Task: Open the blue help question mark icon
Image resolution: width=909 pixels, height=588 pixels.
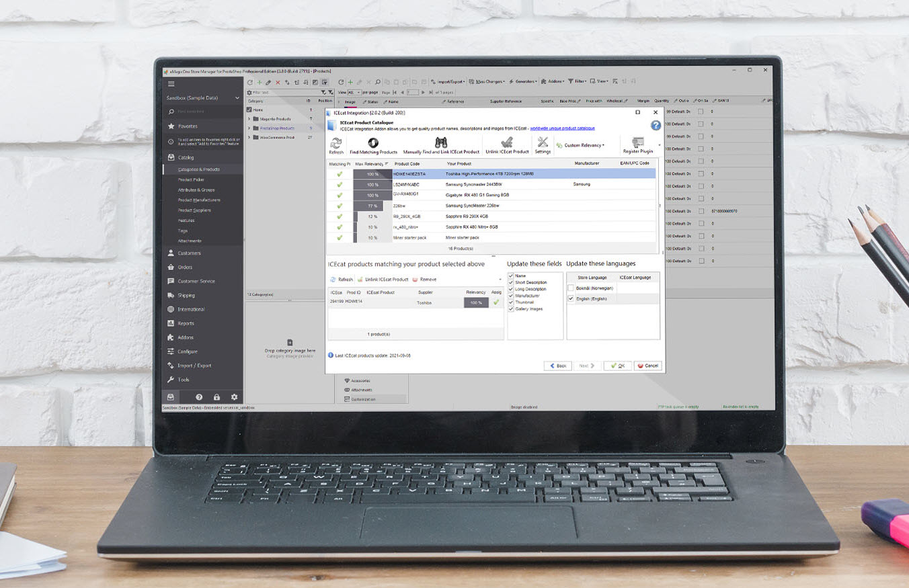Action: point(656,126)
